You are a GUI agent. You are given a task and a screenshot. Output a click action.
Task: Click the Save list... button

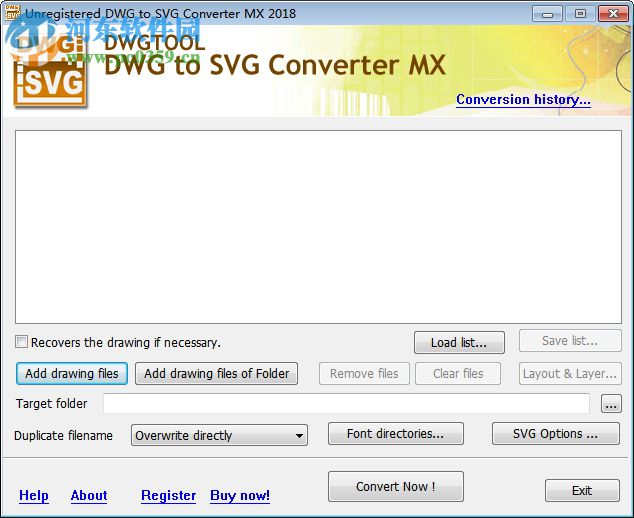570,341
